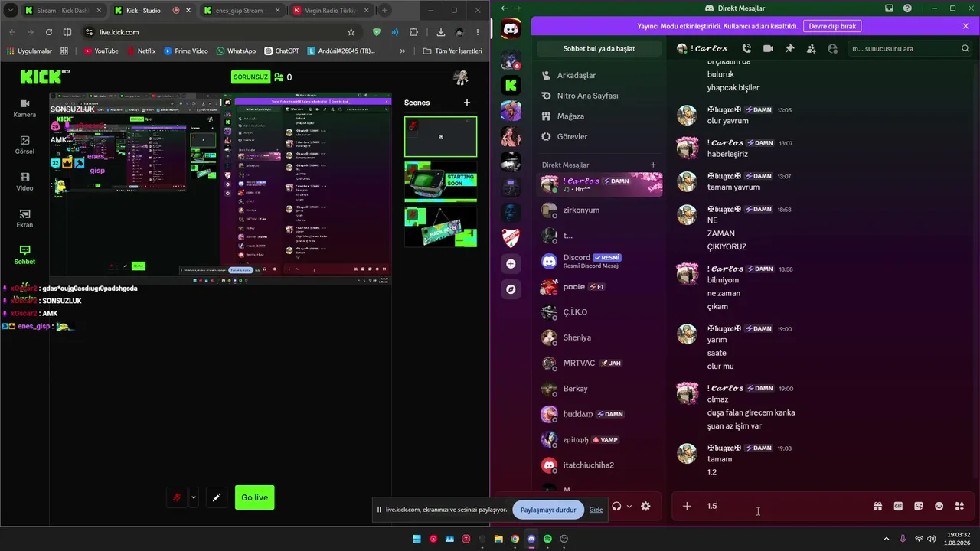
Task: Open Mağaza shop in Discord
Action: 599,116
